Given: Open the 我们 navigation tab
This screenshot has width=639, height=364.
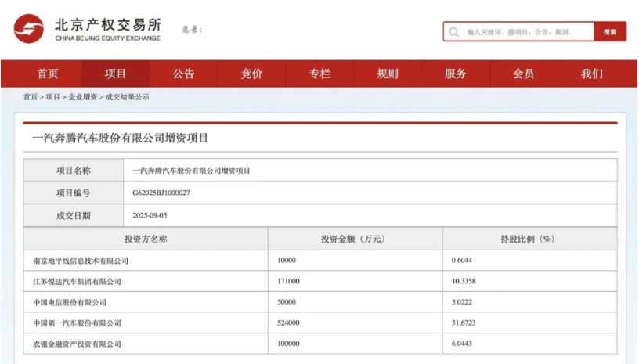Looking at the screenshot, I should [591, 74].
